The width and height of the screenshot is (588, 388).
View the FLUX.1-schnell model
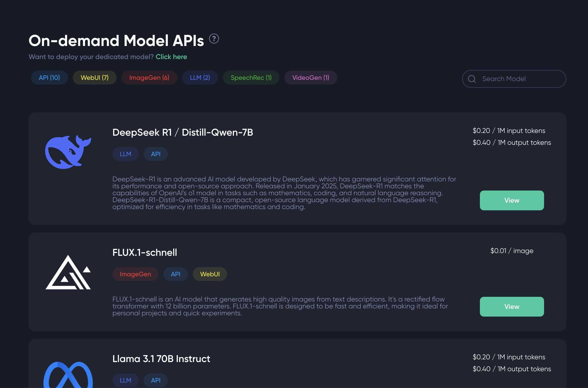[512, 307]
